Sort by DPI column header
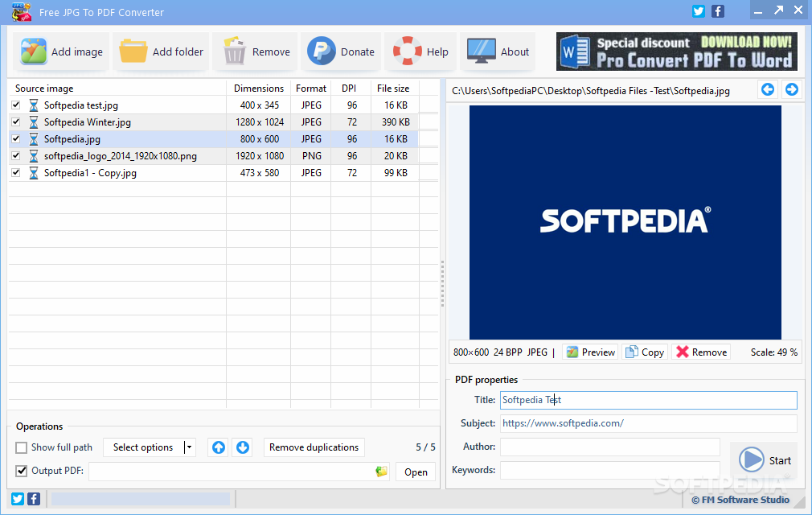 351,88
